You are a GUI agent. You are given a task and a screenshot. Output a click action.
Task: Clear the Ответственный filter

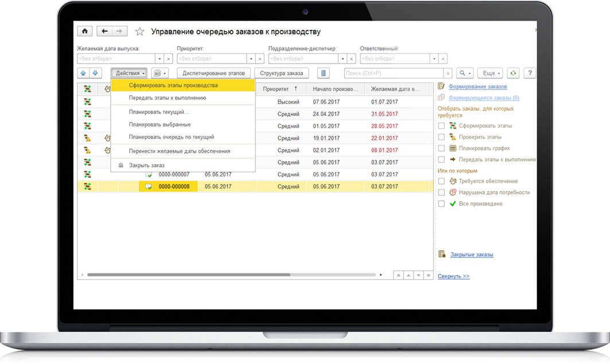(x=442, y=58)
